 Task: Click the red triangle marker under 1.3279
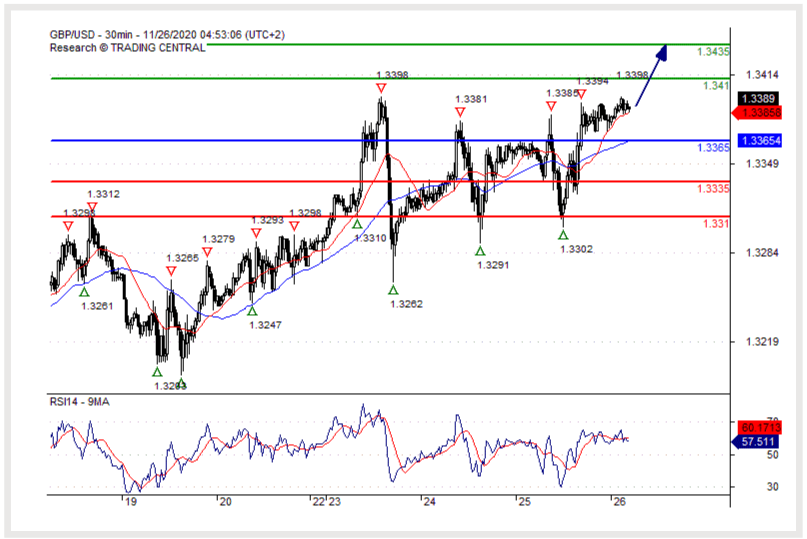[x=207, y=252]
